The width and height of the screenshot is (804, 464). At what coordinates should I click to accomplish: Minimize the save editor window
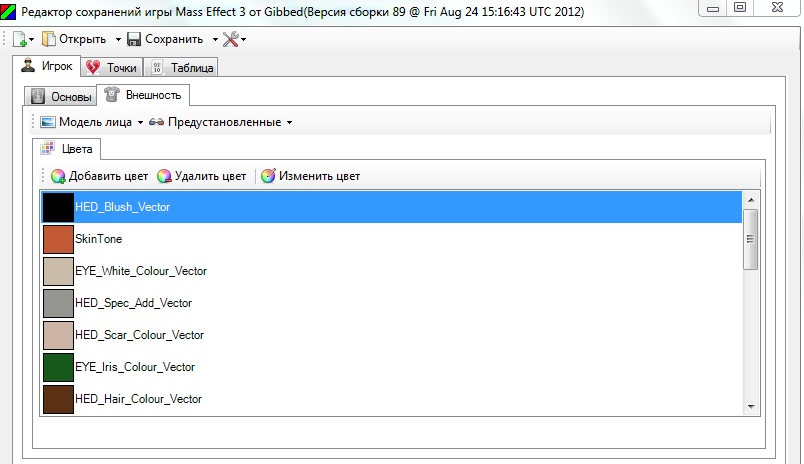713,8
